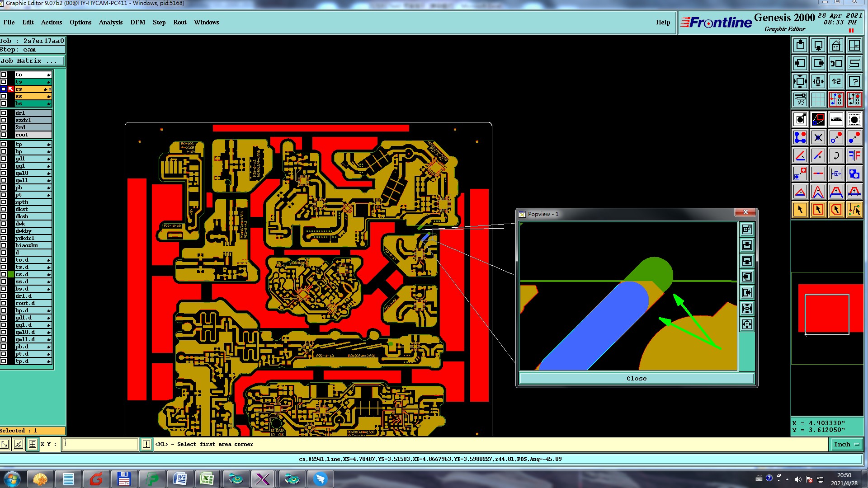Screen dimensions: 868x488
Task: Click the question mark help icon in toolbar
Action: tap(854, 82)
